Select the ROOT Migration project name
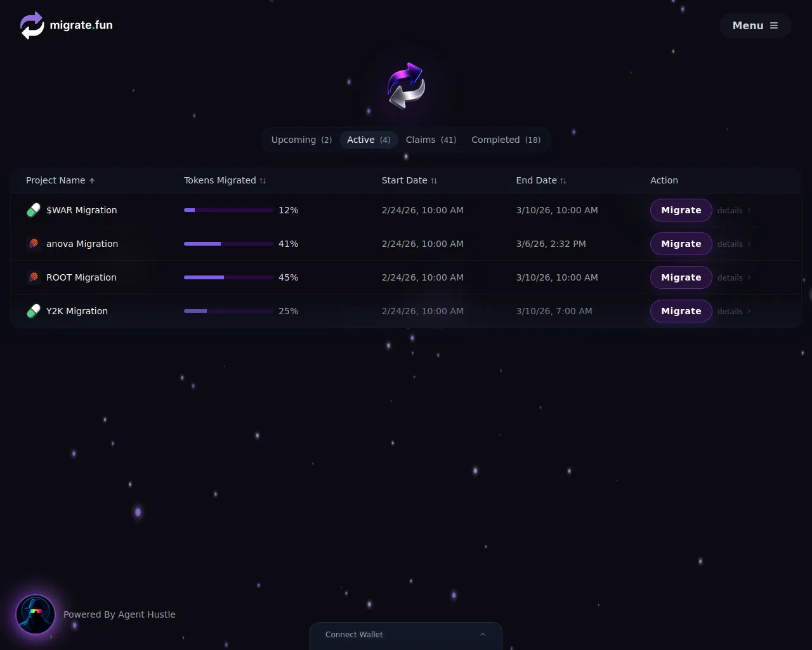This screenshot has width=812, height=650. pos(81,277)
